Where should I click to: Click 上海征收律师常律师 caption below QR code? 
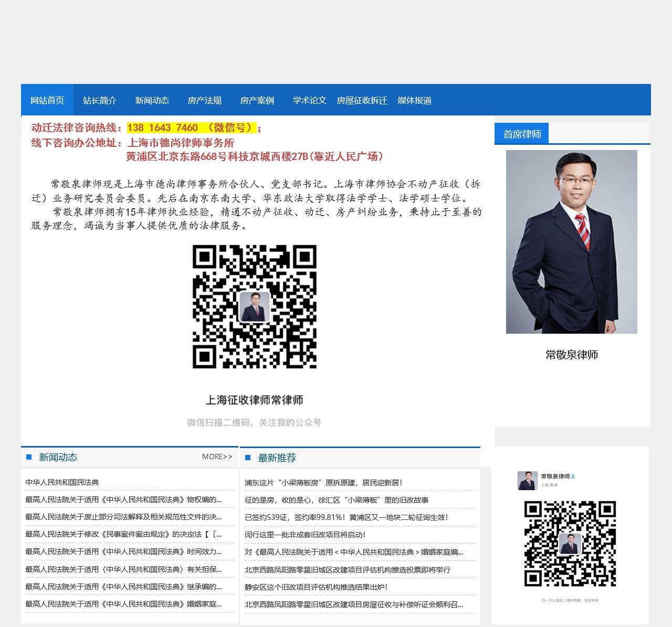click(255, 400)
